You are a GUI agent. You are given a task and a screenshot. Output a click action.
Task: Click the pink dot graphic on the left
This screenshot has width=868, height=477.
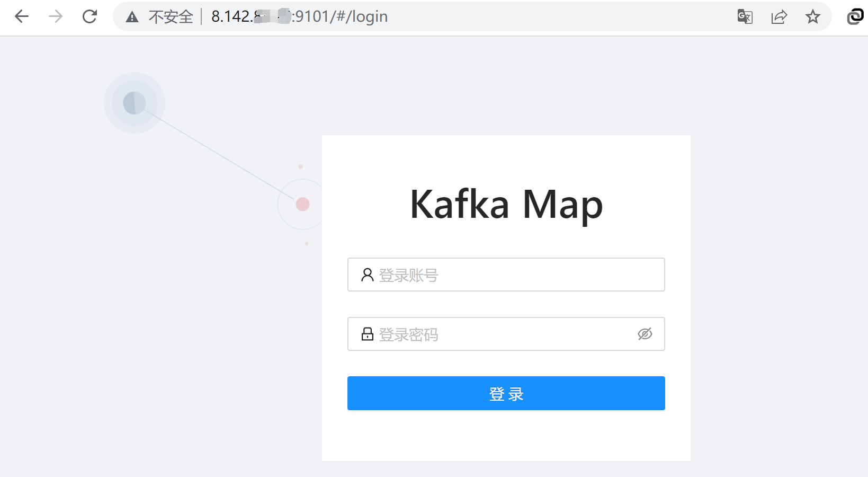(x=302, y=203)
